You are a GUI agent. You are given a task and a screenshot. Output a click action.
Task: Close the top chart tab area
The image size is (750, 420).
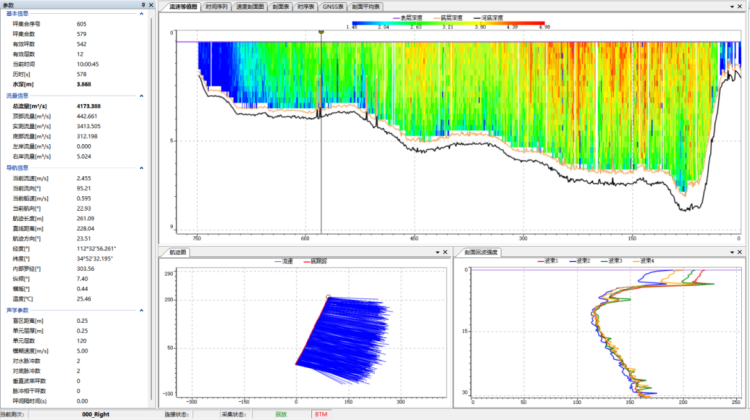pos(739,7)
